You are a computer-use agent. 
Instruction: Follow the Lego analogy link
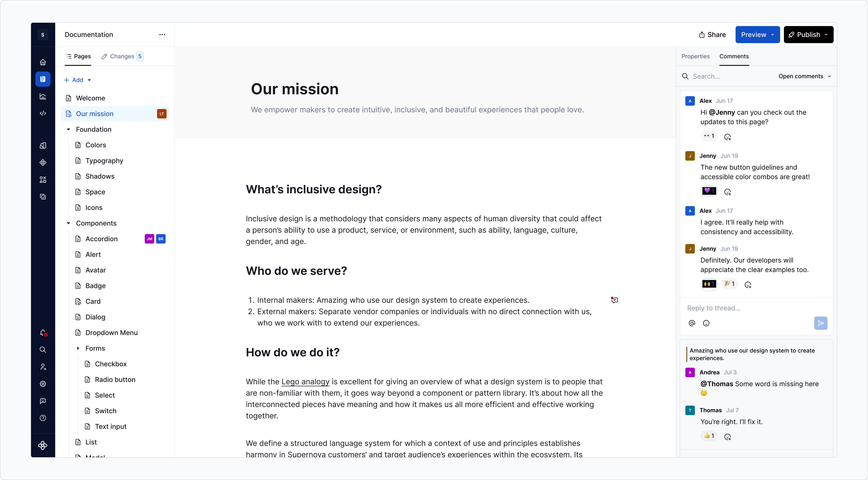pyautogui.click(x=305, y=382)
